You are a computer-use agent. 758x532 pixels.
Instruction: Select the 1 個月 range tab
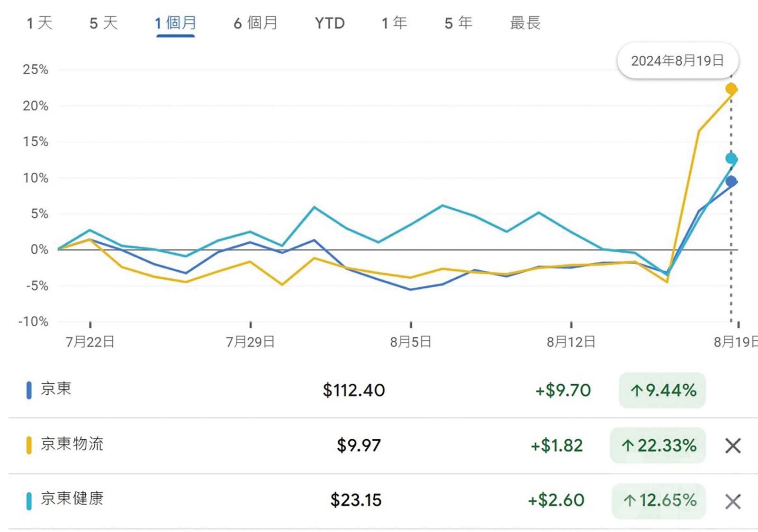click(175, 23)
